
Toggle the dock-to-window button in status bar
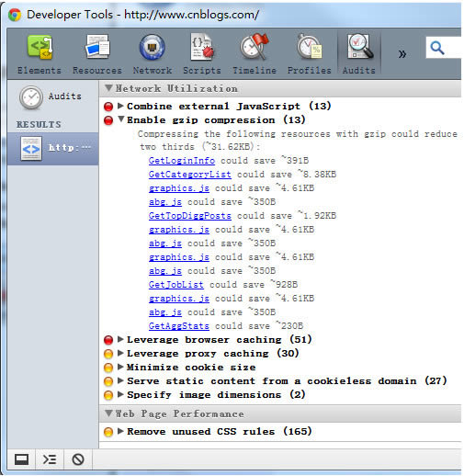click(x=21, y=459)
